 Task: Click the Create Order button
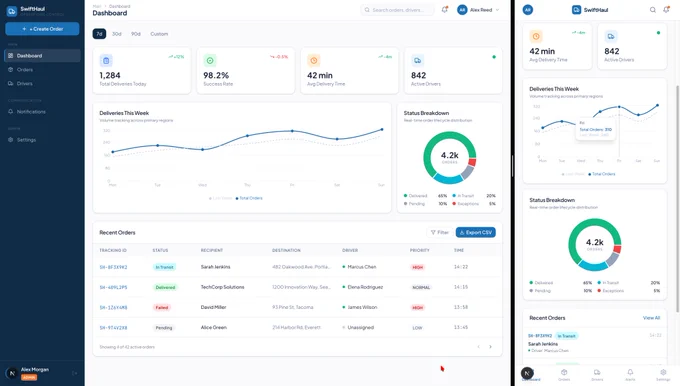(42, 29)
